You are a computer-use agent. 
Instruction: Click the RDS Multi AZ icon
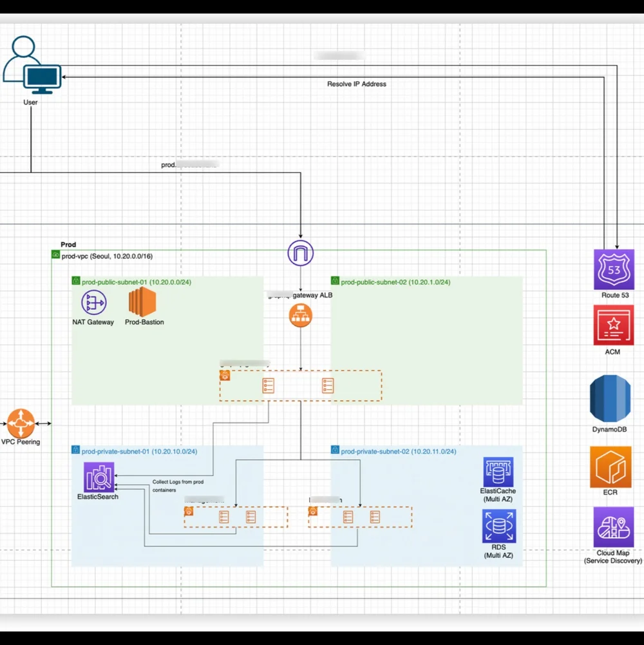pos(498,525)
